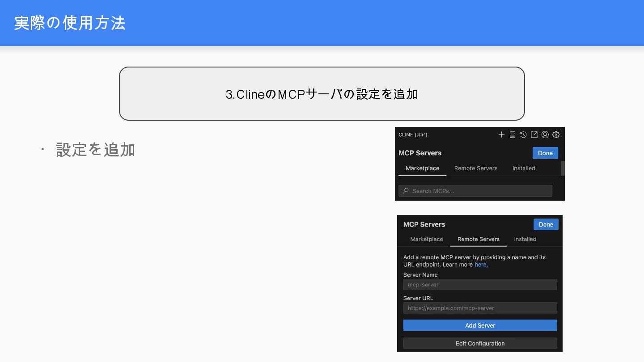
Task: Open the Account profile icon in Cline header
Action: coord(545,135)
